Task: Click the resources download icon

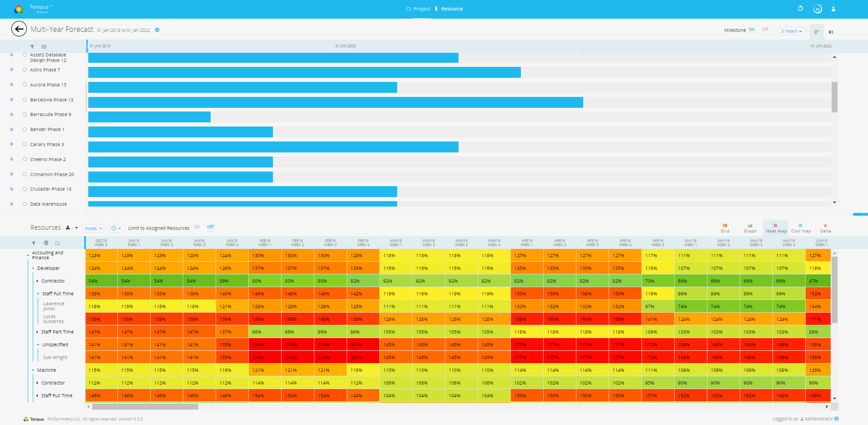Action: click(x=68, y=228)
